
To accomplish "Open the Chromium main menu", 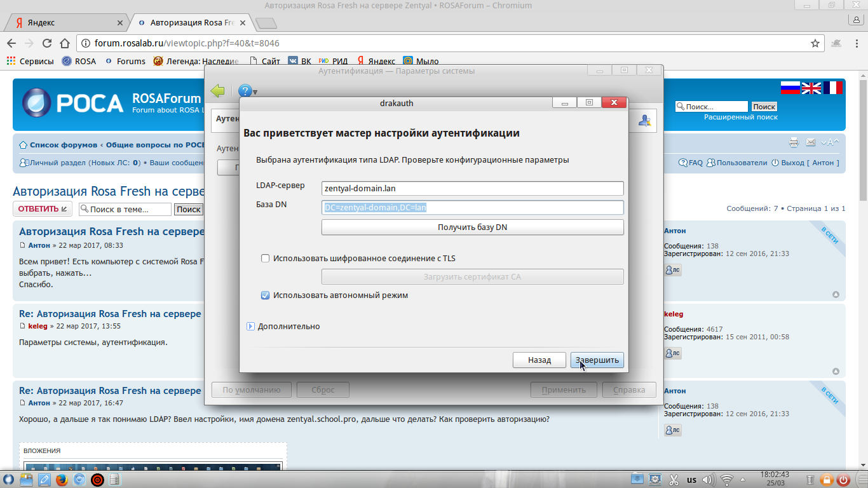I will click(857, 43).
